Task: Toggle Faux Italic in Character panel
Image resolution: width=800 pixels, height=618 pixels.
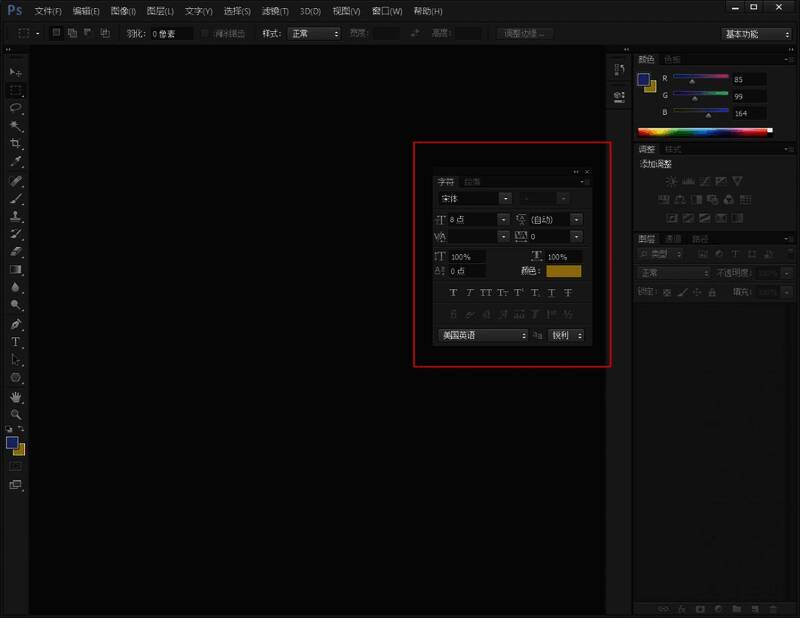Action: 470,293
